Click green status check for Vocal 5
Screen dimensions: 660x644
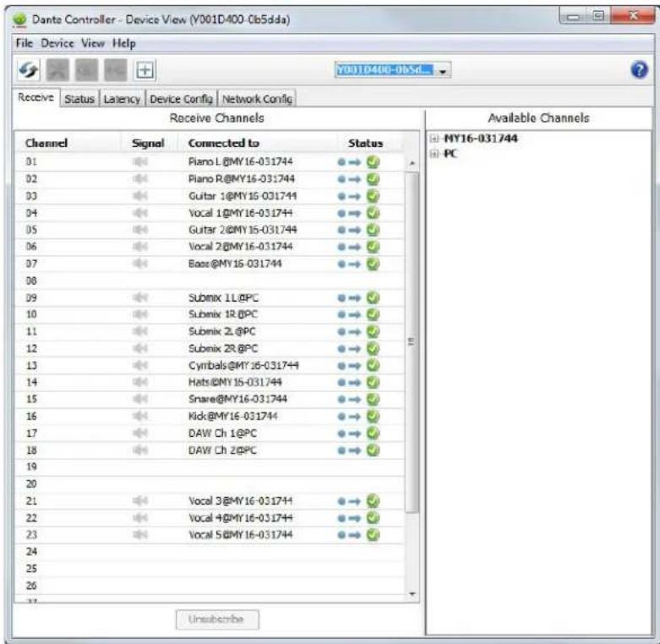point(373,535)
